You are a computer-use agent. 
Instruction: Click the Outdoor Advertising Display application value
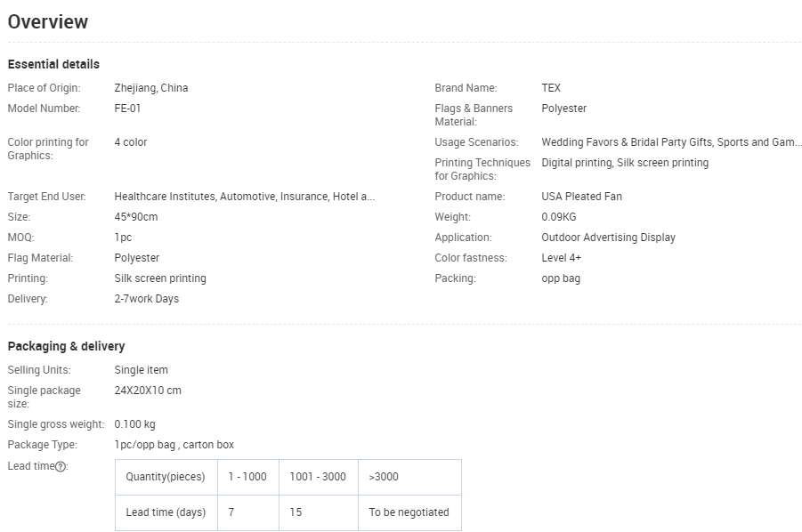[608, 238]
